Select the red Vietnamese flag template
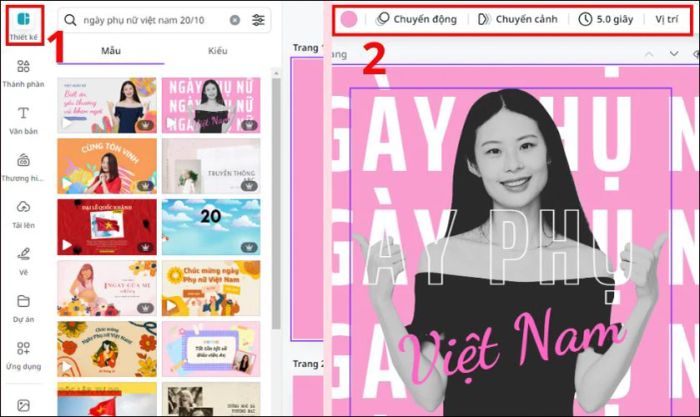Viewport: 700px width, 417px height. click(107, 227)
